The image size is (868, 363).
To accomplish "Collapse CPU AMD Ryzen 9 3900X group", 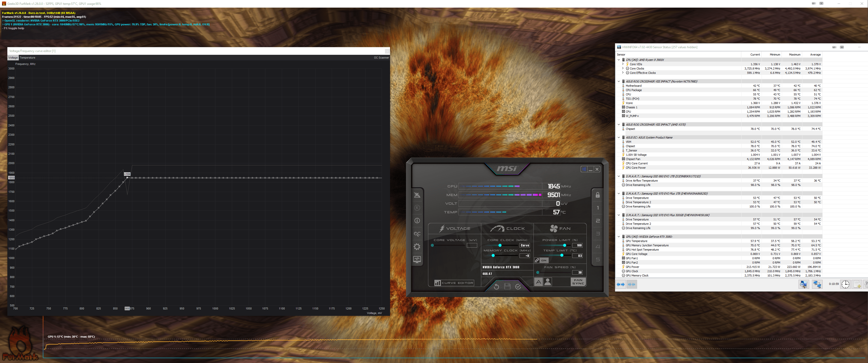I will (x=619, y=60).
